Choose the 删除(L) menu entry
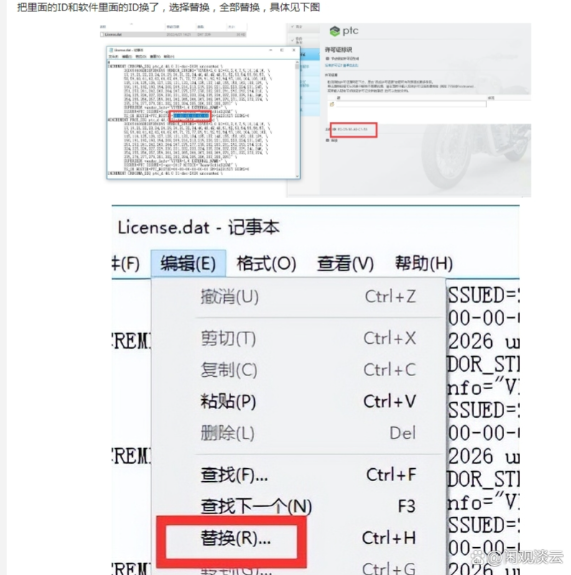This screenshot has height=575, width=571. [299, 433]
